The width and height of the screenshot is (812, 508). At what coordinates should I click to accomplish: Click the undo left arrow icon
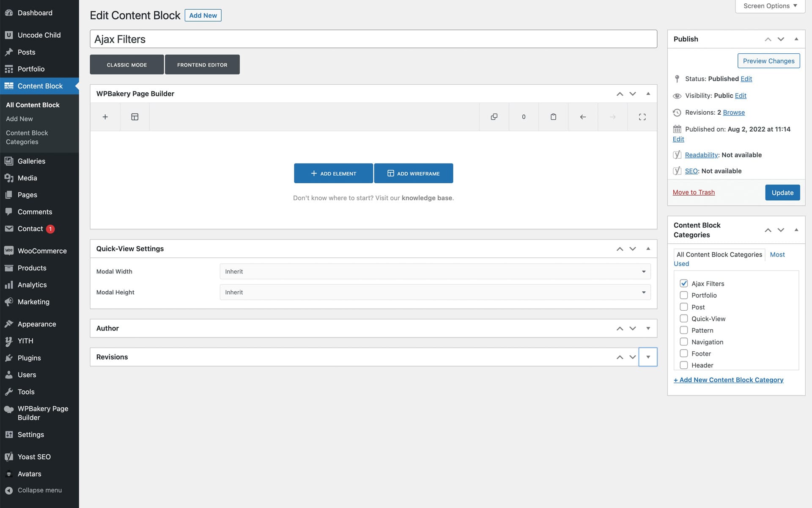click(x=583, y=117)
